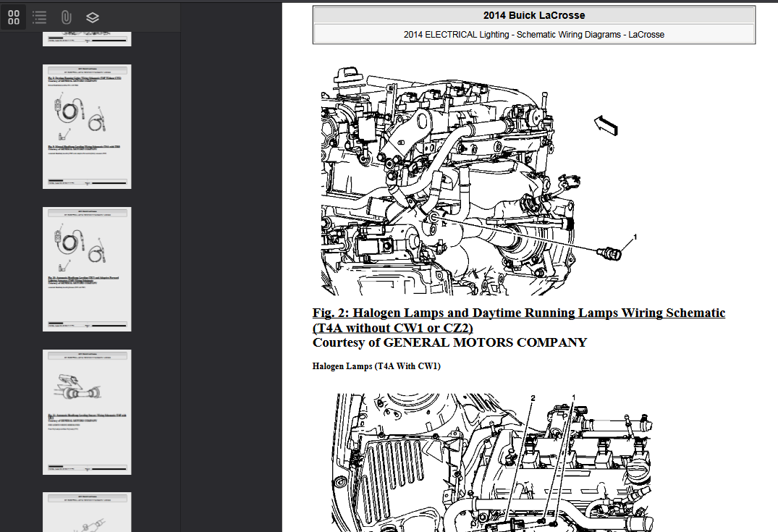Open the attachments paperclip panel
Screen dimensions: 778x532
[66, 17]
